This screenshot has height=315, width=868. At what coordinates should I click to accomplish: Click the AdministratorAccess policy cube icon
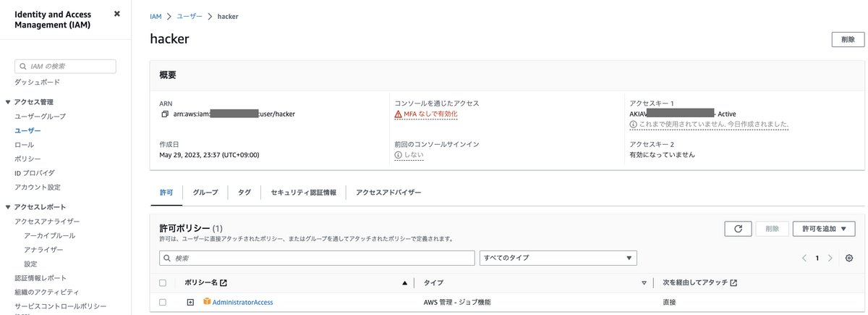click(x=206, y=302)
